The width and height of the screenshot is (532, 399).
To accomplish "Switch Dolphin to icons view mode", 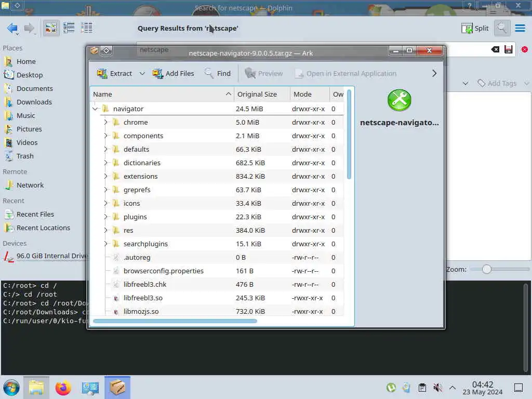I will point(51,28).
